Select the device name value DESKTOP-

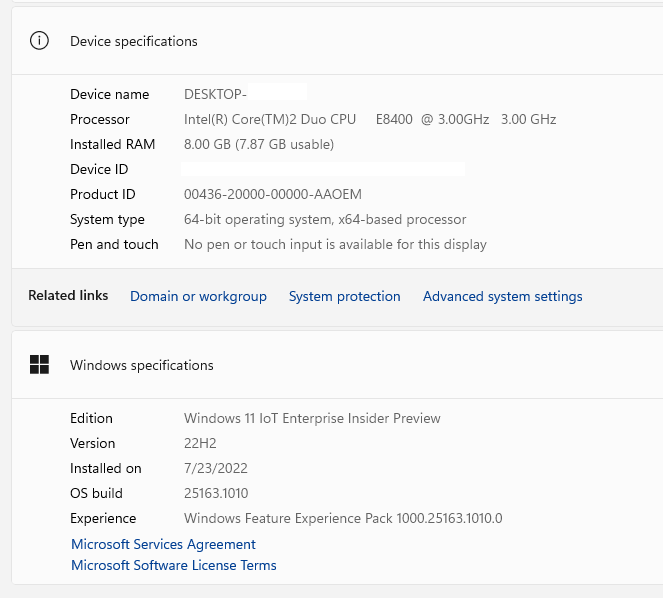[215, 94]
